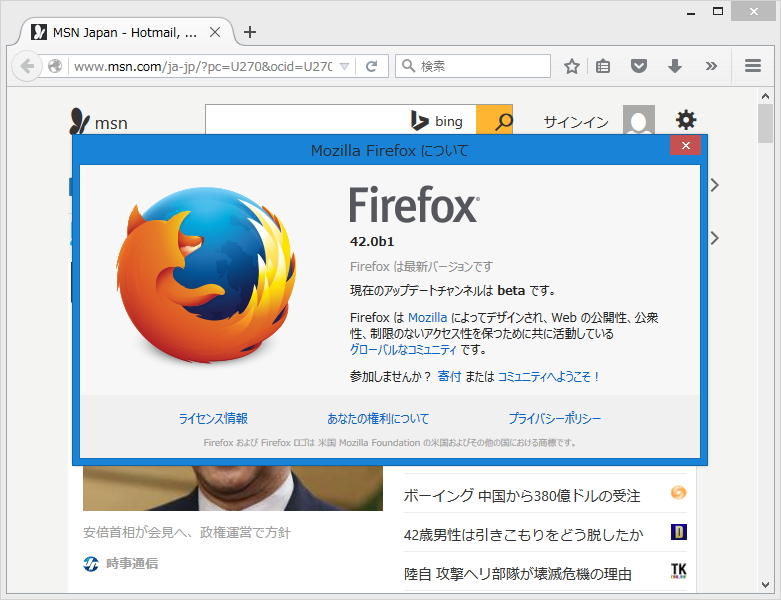The height and width of the screenshot is (600, 781).
Task: Open ライセンス情報 link
Action: (213, 418)
